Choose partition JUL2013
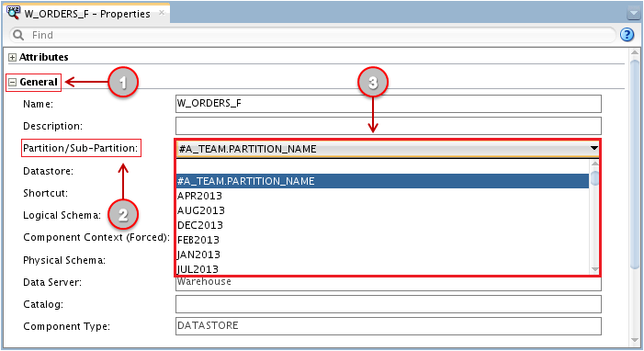The image size is (644, 351). pyautogui.click(x=382, y=269)
